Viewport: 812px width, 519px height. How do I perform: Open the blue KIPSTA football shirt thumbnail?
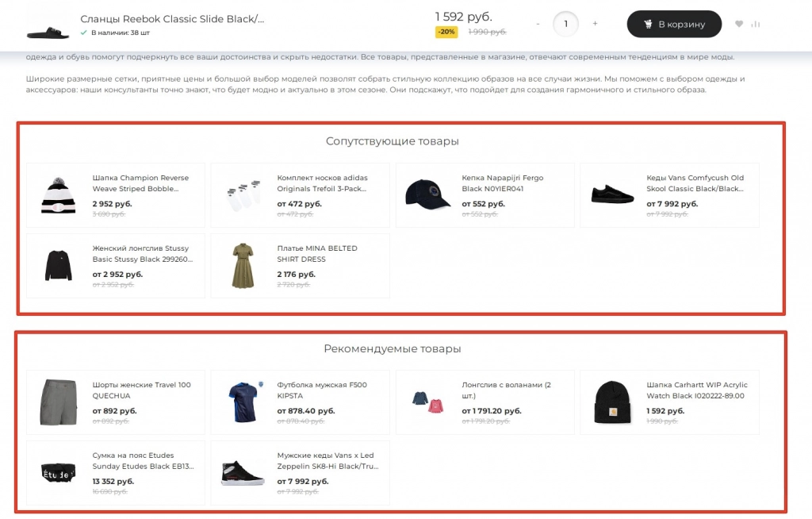tap(244, 402)
